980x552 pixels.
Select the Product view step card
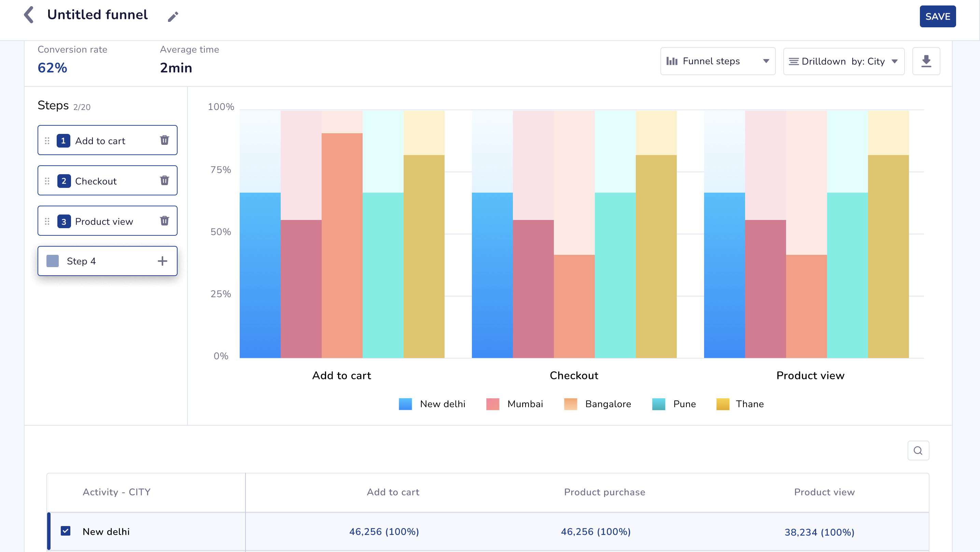coord(107,221)
